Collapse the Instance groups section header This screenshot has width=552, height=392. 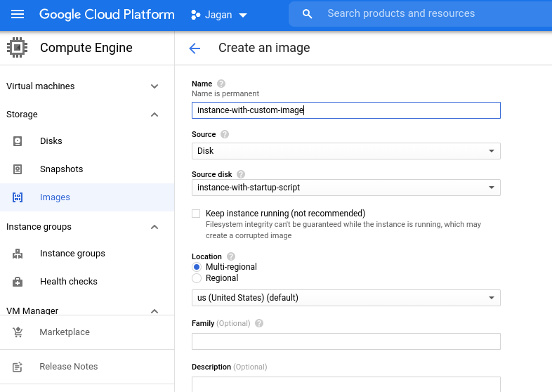(x=155, y=227)
